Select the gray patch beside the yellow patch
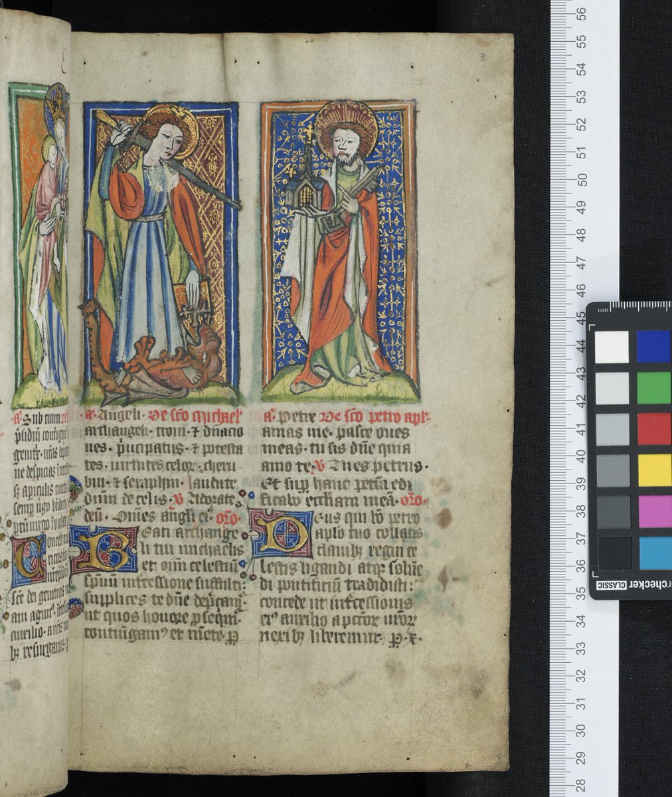 (613, 470)
